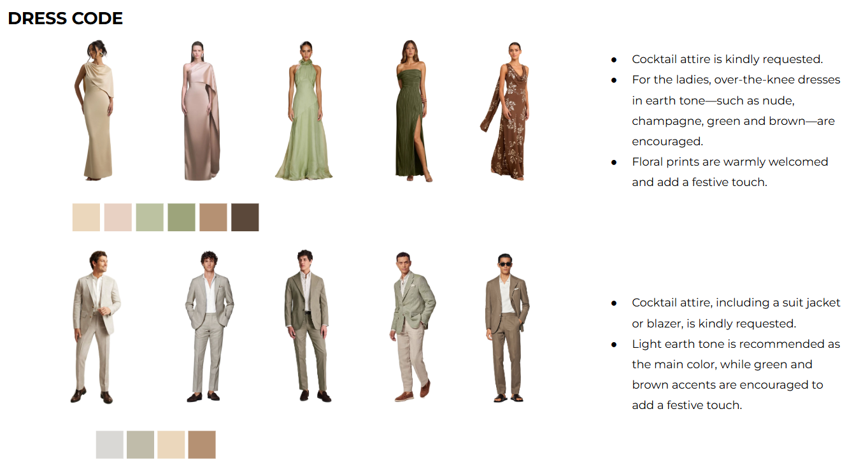
Task: Select the man in the cream linen suit
Action: pyautogui.click(x=96, y=327)
